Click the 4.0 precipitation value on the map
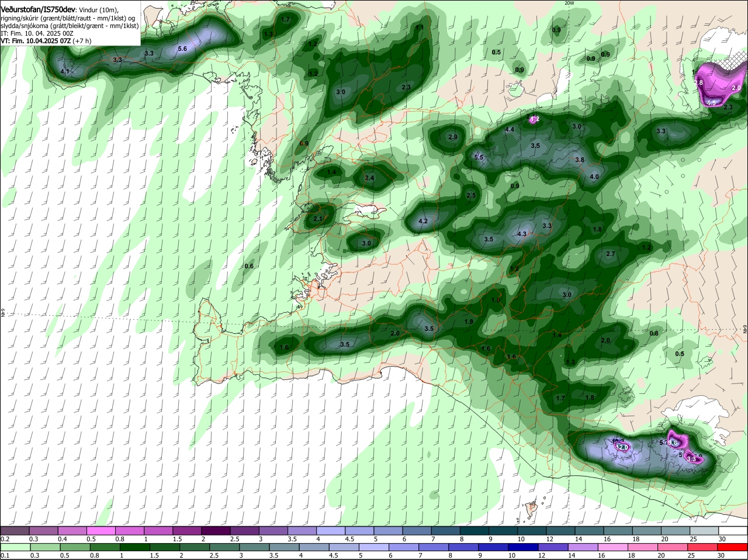This screenshot has width=748, height=560. 594,177
